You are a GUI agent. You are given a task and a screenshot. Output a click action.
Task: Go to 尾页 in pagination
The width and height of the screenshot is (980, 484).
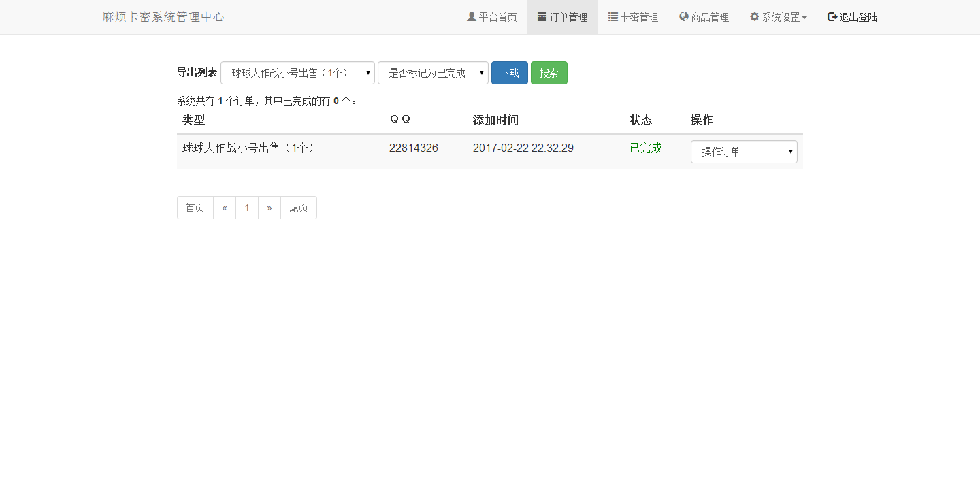[x=299, y=208]
